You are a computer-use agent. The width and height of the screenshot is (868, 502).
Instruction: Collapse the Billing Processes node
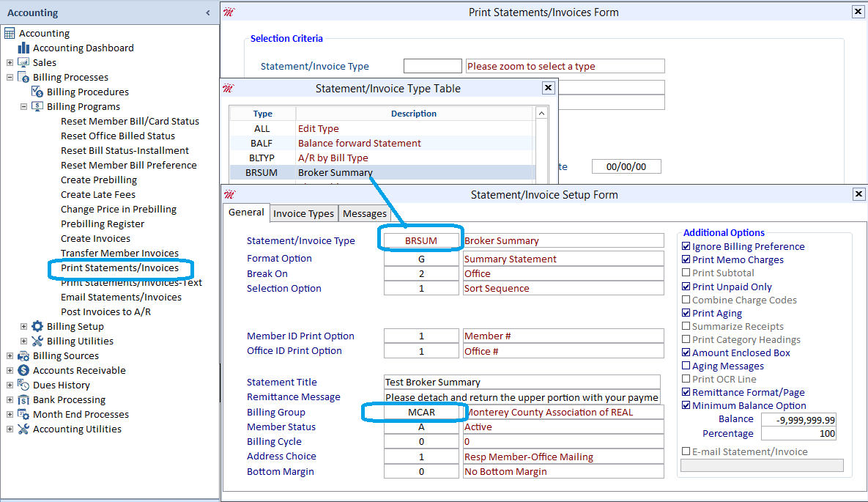pyautogui.click(x=10, y=77)
